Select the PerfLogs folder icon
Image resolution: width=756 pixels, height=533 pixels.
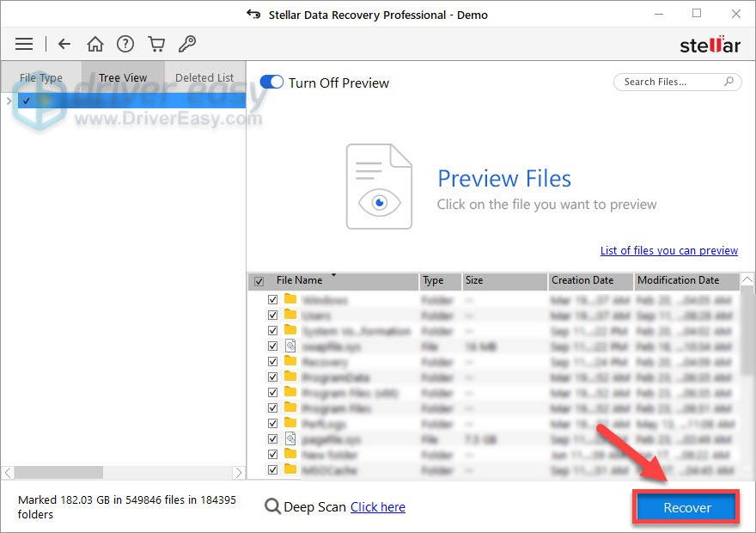(x=290, y=423)
